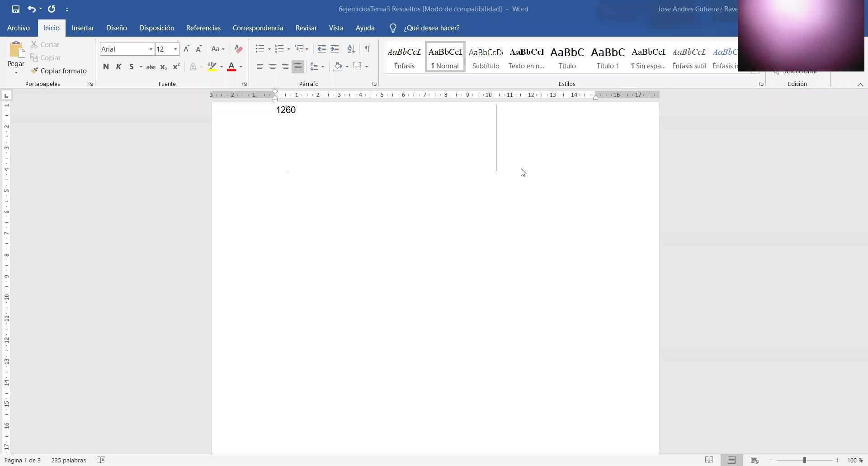The width and height of the screenshot is (868, 466).
Task: Open the Arial font name dropdown
Action: coord(151,49)
